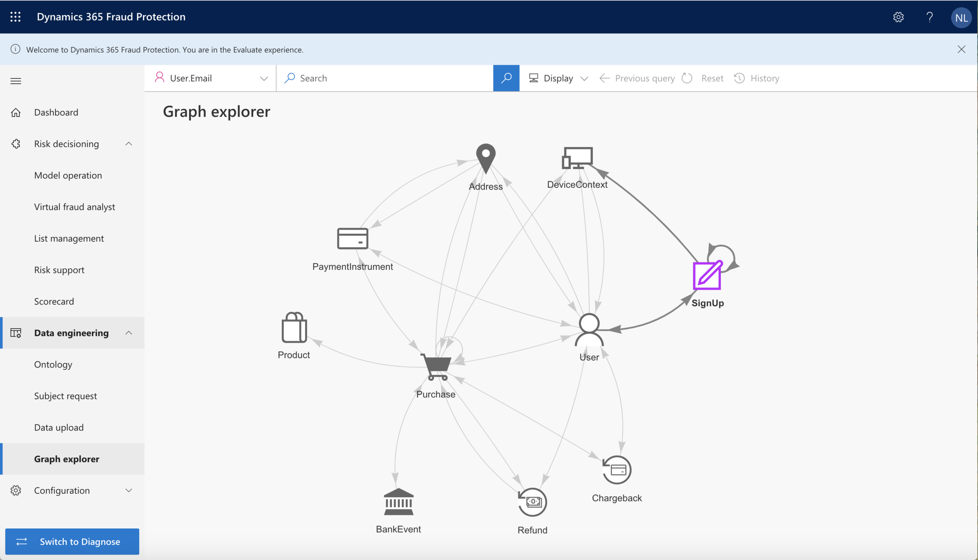Go to Previous query

pos(637,78)
